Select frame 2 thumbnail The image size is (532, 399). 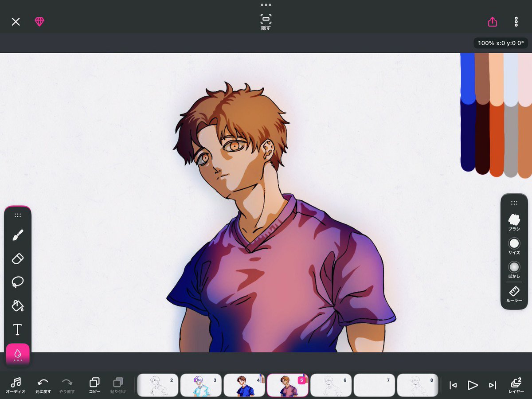pos(157,385)
